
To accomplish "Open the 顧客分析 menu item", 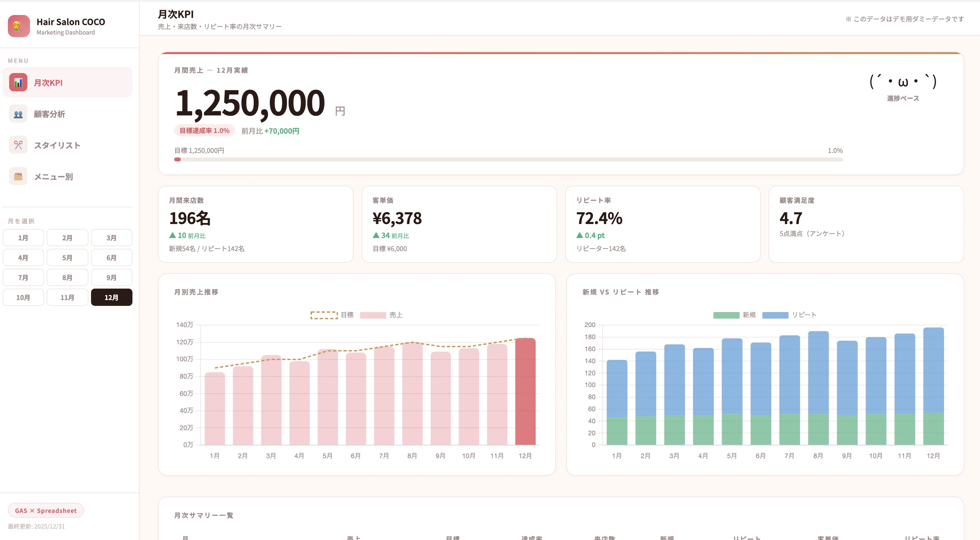I will point(67,114).
